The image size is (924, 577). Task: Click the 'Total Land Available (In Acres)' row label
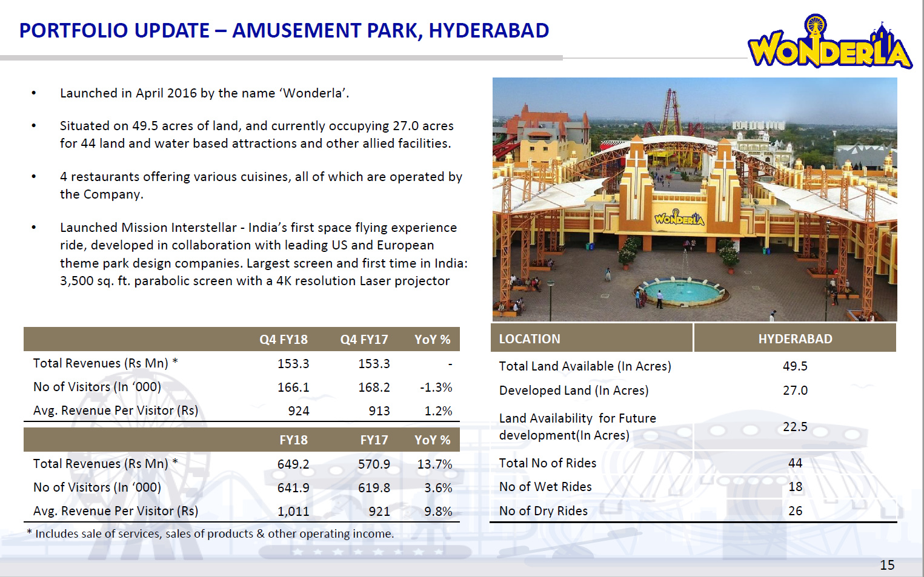[585, 366]
